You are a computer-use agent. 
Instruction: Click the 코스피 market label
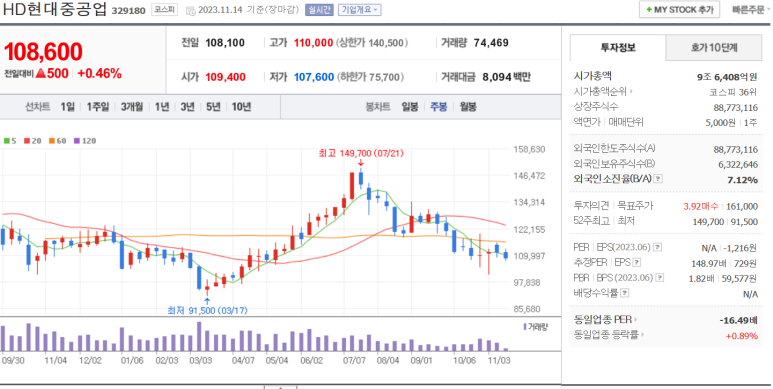[164, 10]
